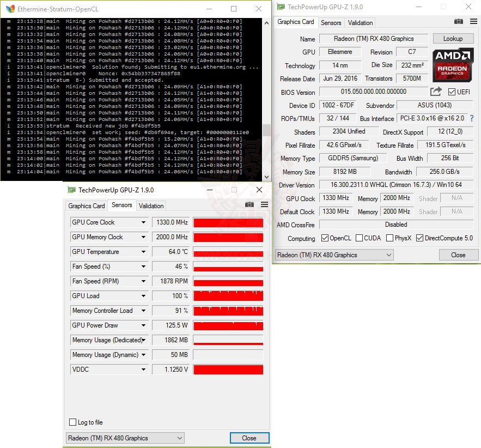The height and width of the screenshot is (448, 481).
Task: Click the BIOS Version value field
Action: [x=373, y=92]
